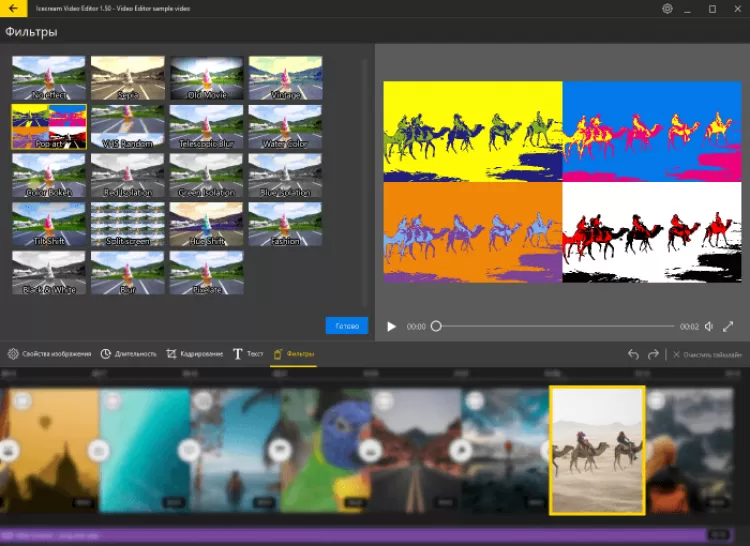Screen dimensions: 750x546
Task: Click the Undo arrow icon
Action: point(633,354)
